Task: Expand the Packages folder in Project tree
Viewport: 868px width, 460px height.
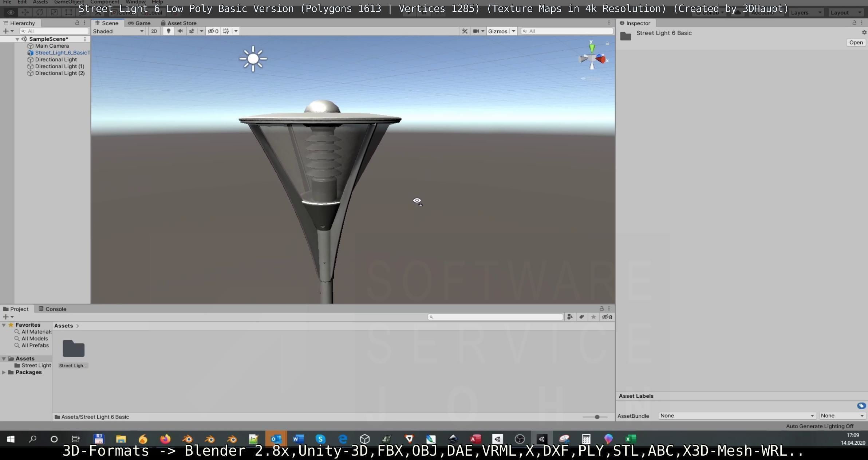Action: (4, 372)
